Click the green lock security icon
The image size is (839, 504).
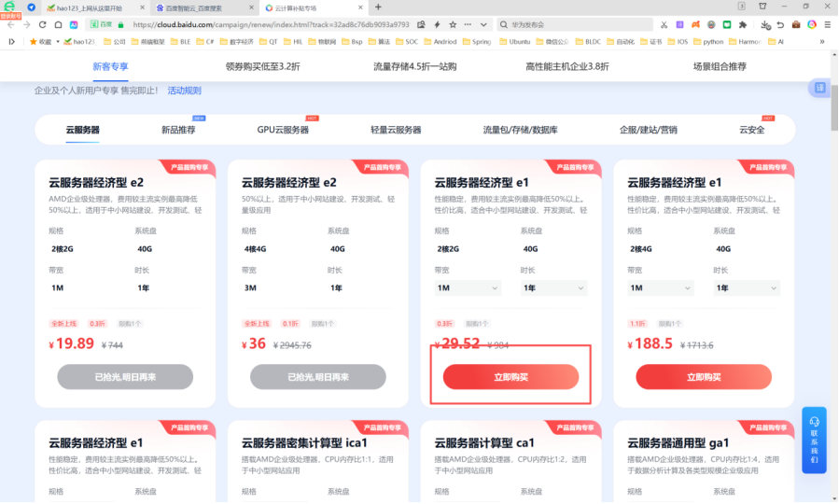[121, 24]
